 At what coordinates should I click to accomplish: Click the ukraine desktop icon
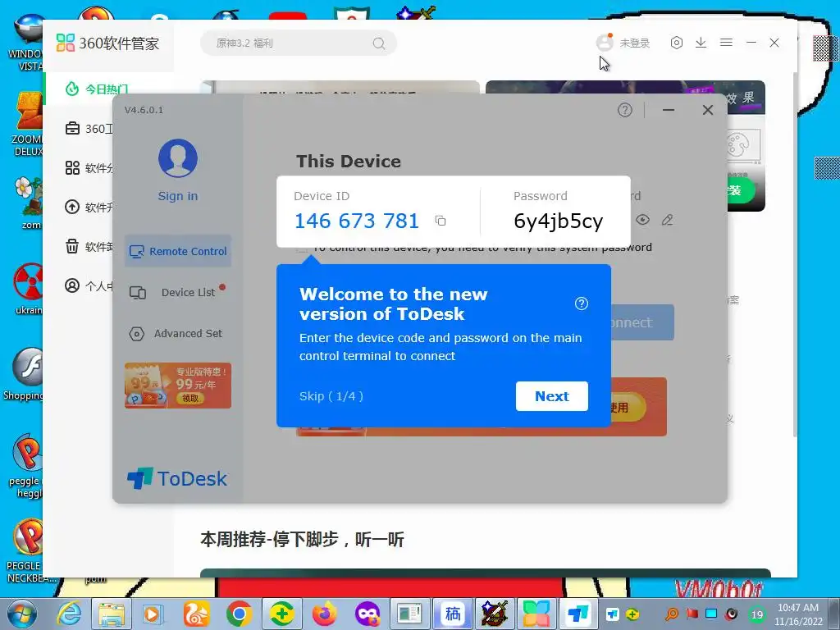point(29,290)
